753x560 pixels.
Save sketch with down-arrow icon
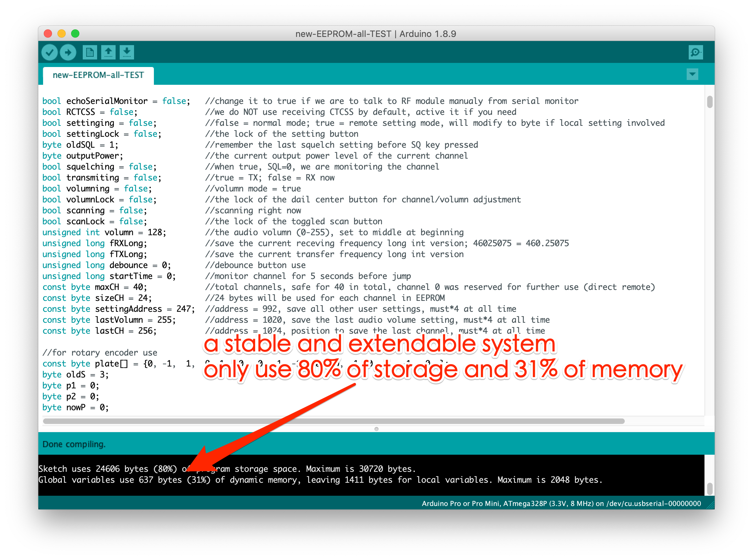127,52
